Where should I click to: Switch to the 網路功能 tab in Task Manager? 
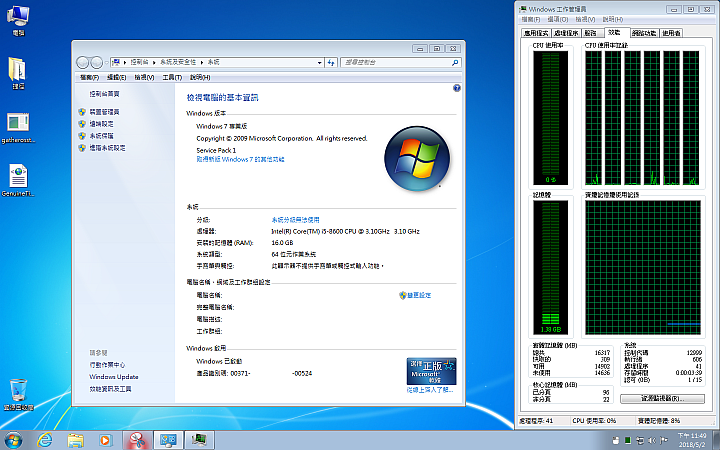click(643, 33)
